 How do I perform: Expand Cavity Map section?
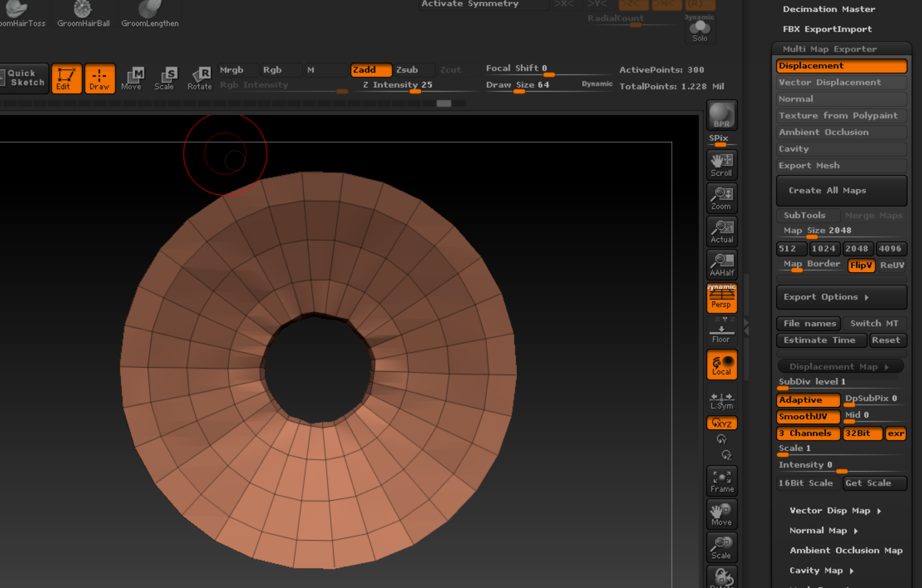tap(822, 571)
